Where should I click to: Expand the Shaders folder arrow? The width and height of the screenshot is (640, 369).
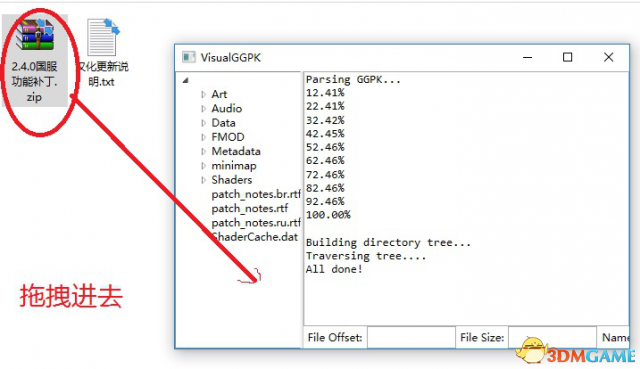point(203,180)
